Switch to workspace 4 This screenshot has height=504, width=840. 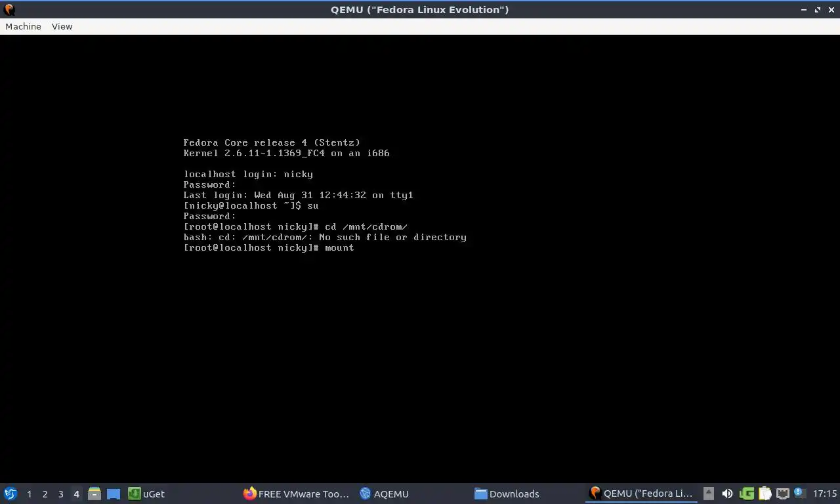point(76,493)
